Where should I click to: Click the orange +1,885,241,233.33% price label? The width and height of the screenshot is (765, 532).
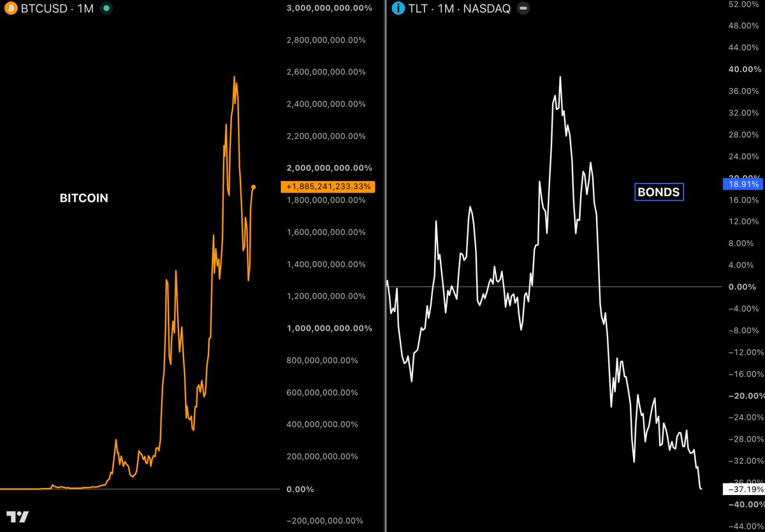[328, 187]
